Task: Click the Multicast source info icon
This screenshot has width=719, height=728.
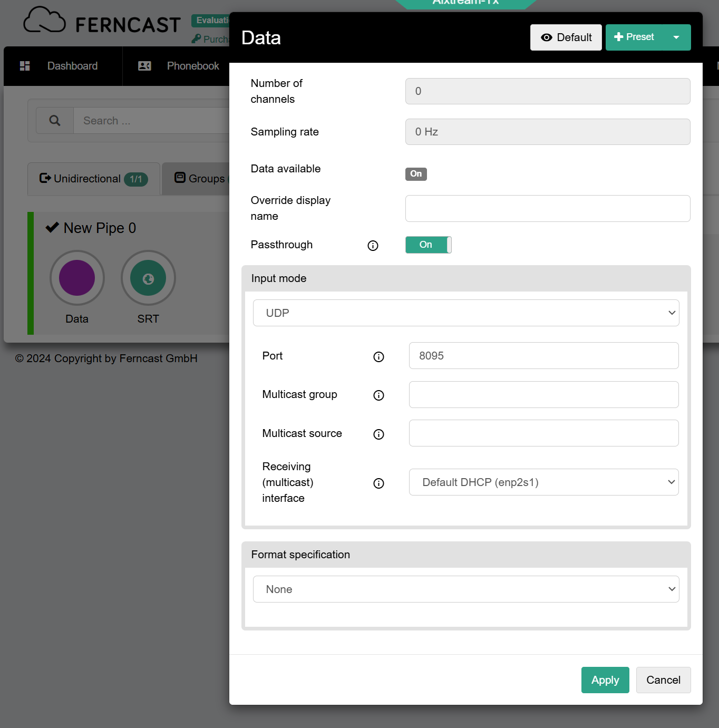Action: tap(378, 434)
